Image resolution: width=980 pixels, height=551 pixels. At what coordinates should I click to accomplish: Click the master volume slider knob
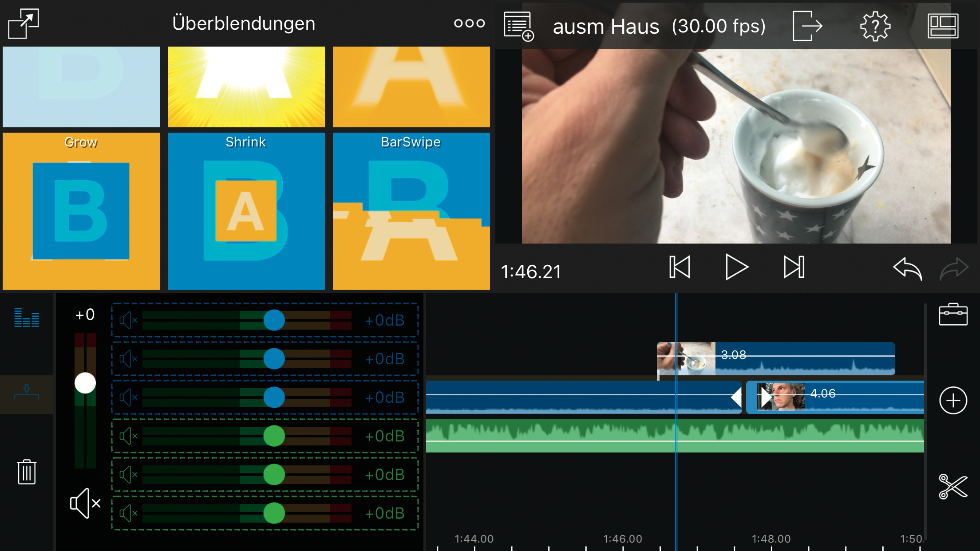[85, 383]
